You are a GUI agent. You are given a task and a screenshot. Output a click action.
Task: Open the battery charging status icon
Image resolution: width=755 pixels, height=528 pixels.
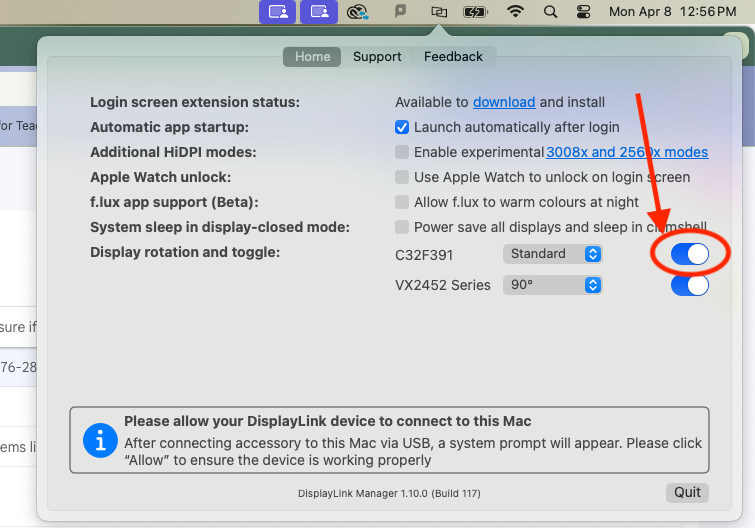(475, 12)
